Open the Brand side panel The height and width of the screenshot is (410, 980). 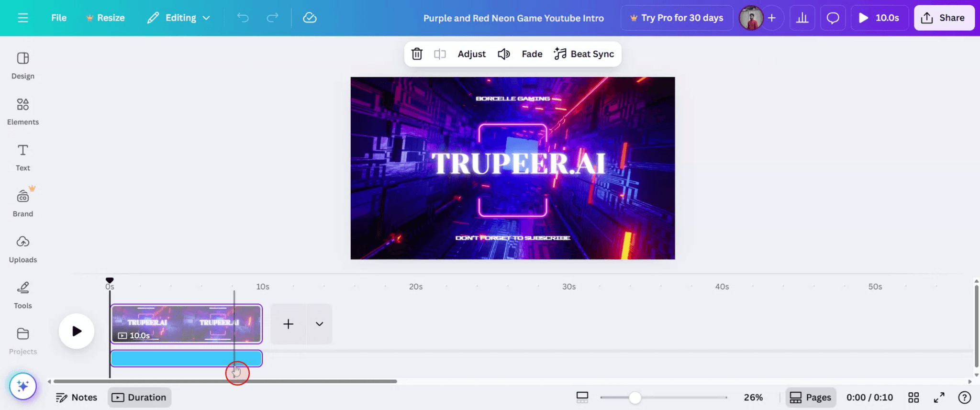[x=23, y=204]
